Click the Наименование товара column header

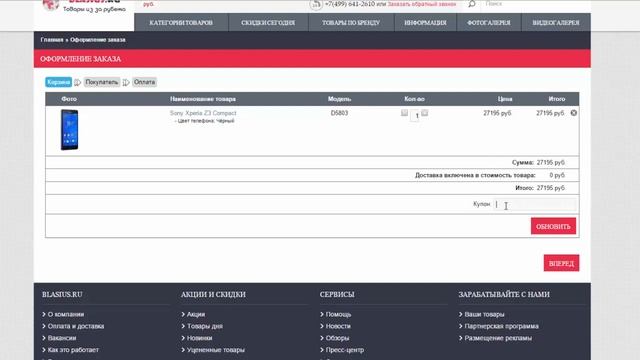tap(203, 99)
